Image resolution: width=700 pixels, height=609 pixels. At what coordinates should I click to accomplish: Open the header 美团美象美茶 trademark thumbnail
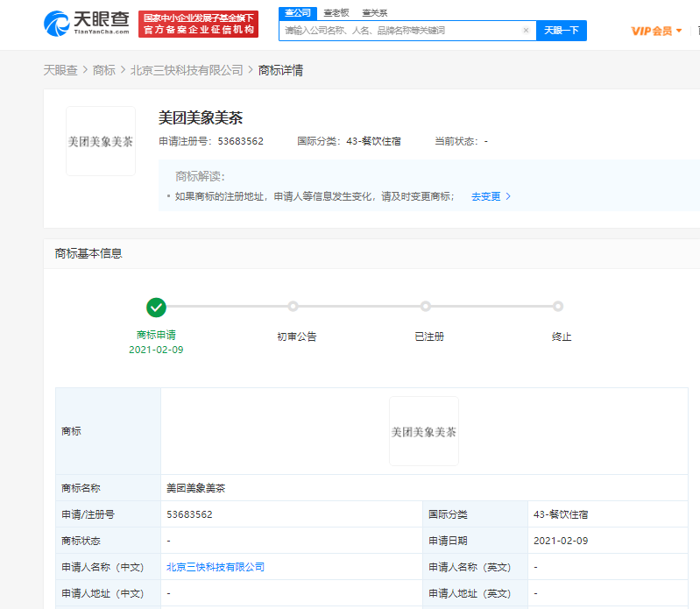coord(101,141)
